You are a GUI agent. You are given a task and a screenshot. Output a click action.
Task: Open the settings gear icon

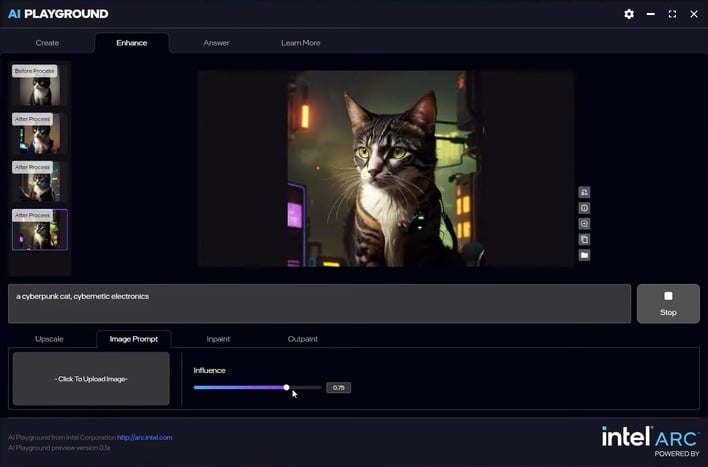tap(629, 14)
